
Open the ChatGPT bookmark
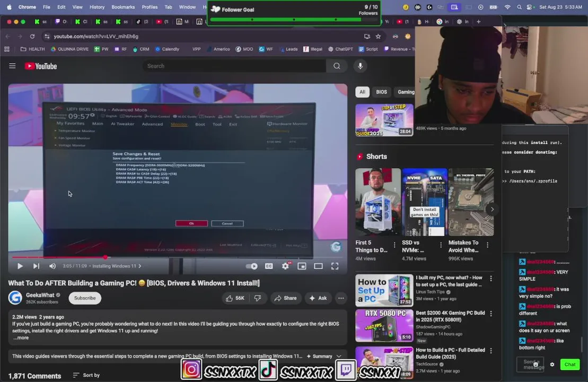[x=340, y=49]
